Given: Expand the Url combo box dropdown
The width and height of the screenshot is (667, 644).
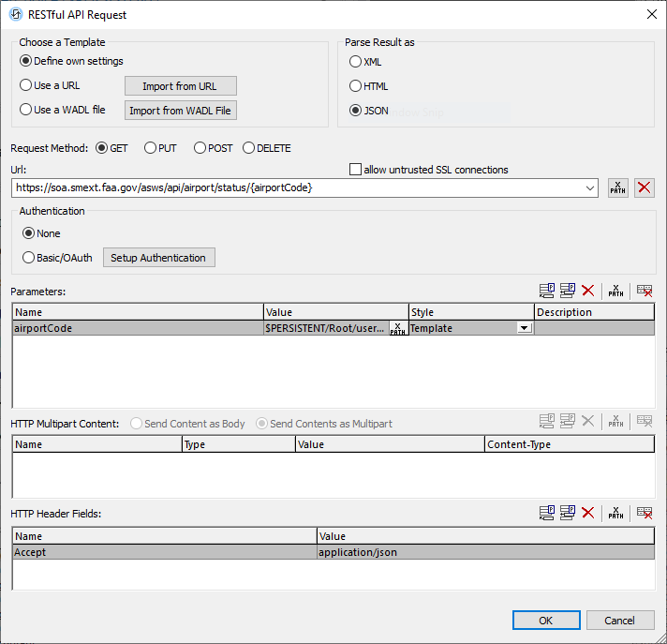Looking at the screenshot, I should [589, 187].
